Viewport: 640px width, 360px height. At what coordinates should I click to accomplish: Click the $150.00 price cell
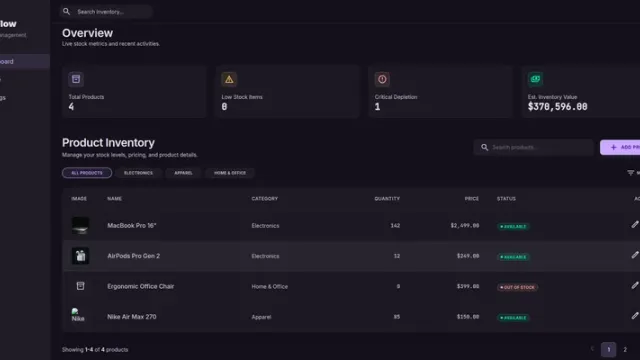468,317
